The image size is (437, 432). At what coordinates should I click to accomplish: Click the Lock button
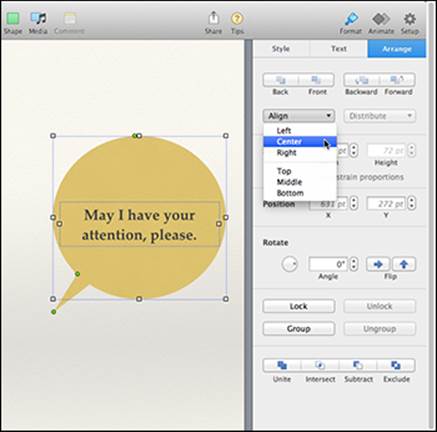pos(299,306)
